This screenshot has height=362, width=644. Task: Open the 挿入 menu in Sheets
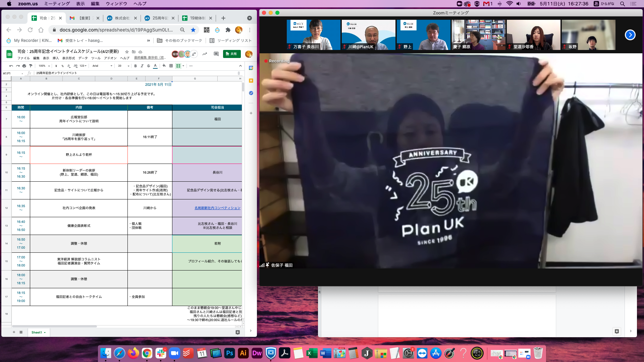(x=56, y=58)
